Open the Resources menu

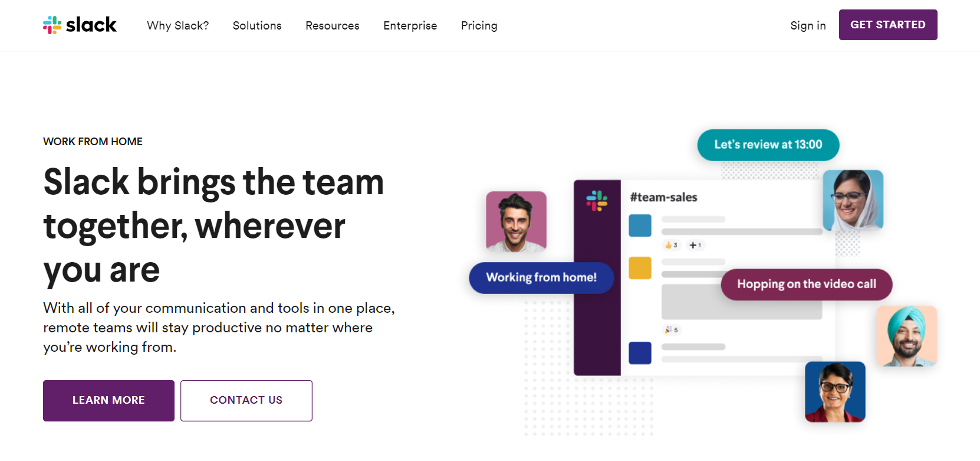333,25
